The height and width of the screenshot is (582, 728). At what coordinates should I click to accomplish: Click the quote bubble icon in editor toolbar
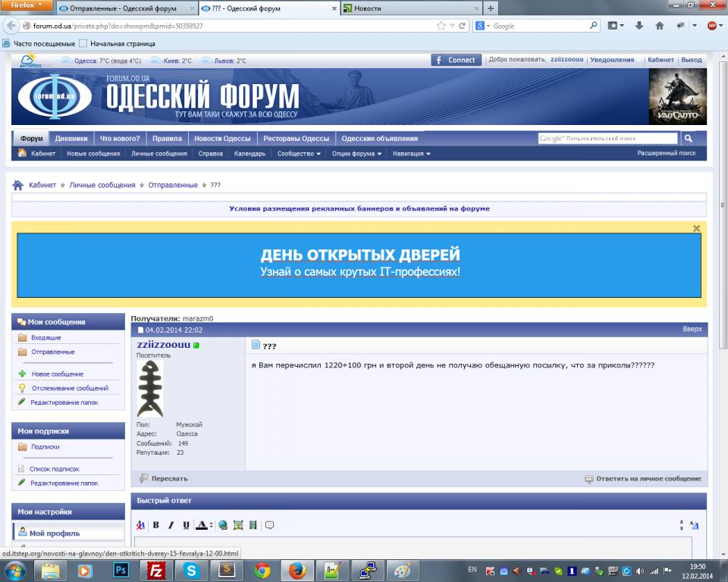click(x=269, y=525)
